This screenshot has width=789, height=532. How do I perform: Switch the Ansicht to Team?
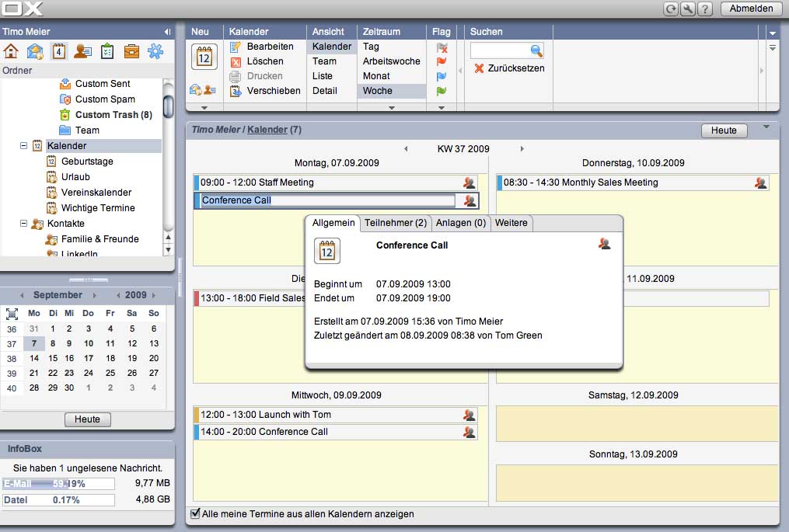pyautogui.click(x=323, y=61)
